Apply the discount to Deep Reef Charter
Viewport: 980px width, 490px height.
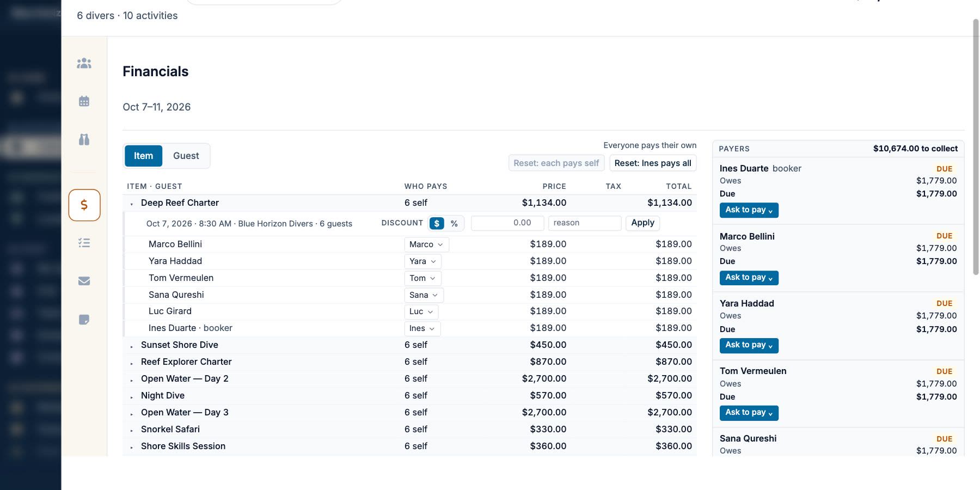coord(642,223)
